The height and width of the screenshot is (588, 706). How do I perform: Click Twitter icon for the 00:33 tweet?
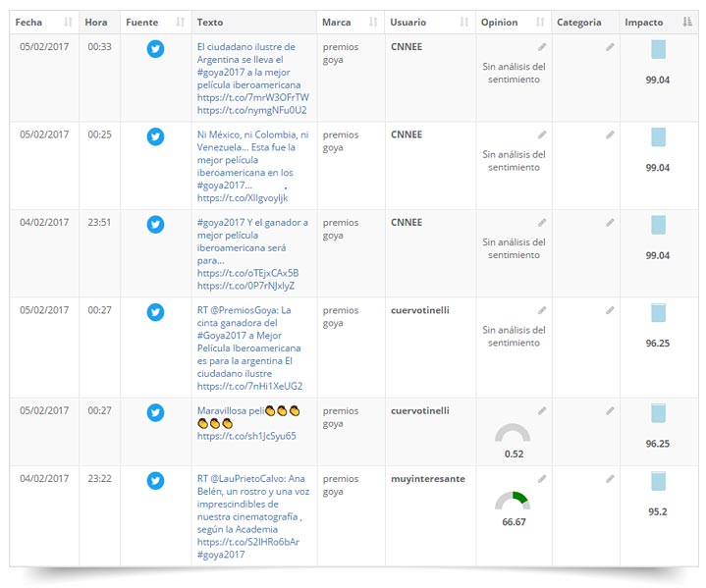[x=155, y=49]
